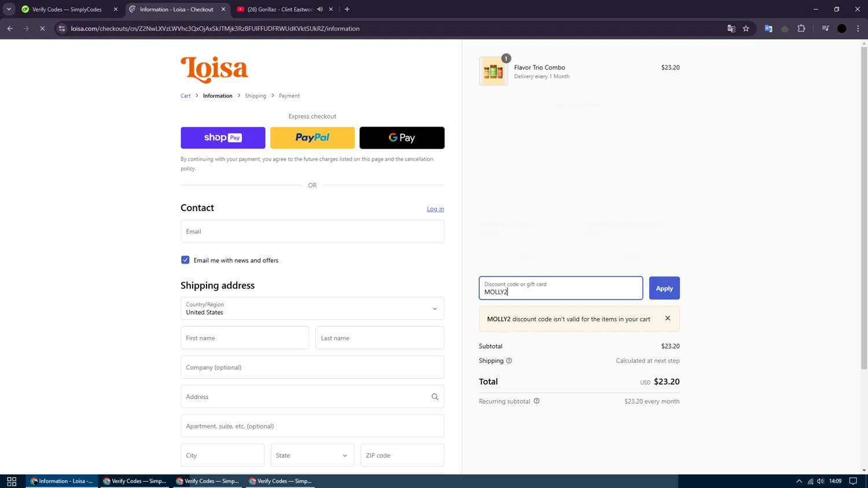Image resolution: width=868 pixels, height=488 pixels.
Task: Open the volume tray icon
Action: click(x=821, y=481)
